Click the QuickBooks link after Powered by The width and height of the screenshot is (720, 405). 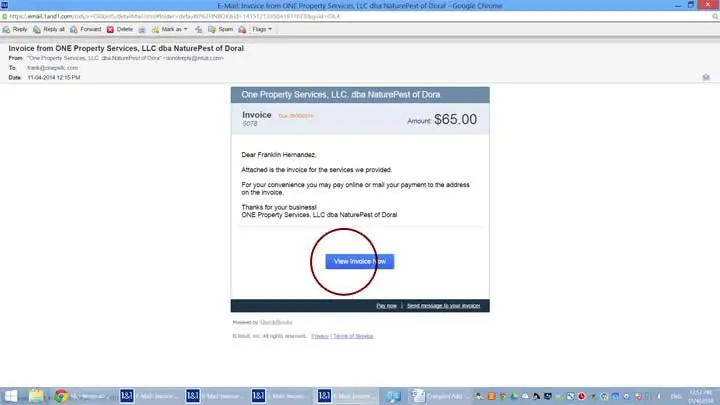pos(276,322)
